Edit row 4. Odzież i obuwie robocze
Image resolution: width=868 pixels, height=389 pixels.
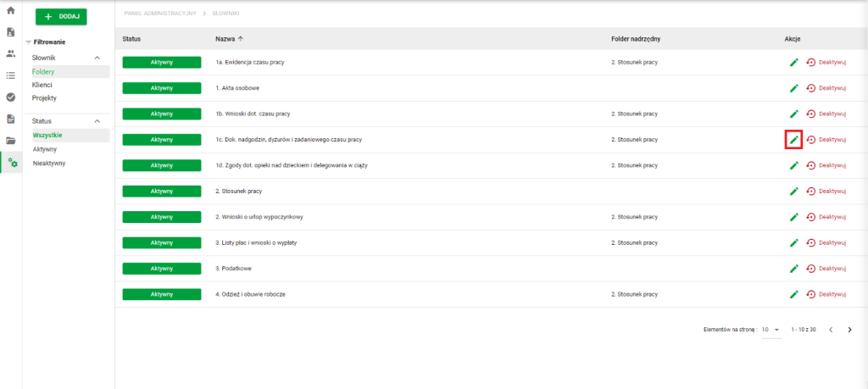pyautogui.click(x=793, y=294)
